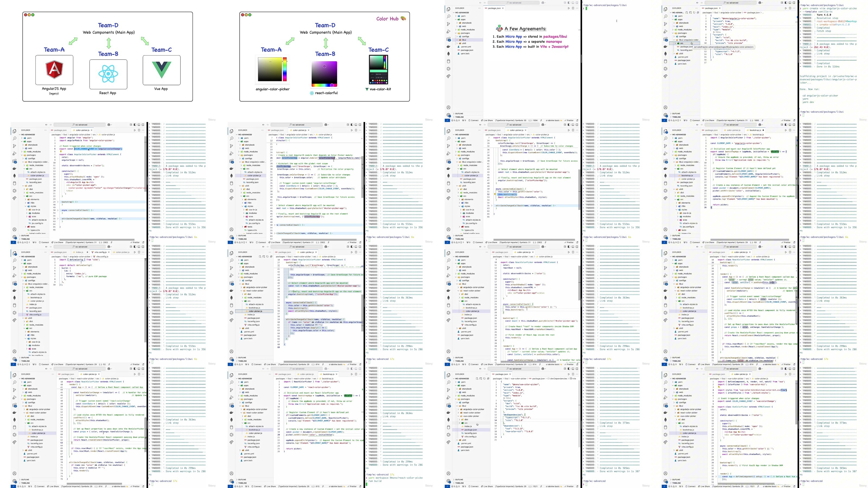Open MongoDB leaf icon in the 'A Few Agreements' window

click(x=448, y=54)
